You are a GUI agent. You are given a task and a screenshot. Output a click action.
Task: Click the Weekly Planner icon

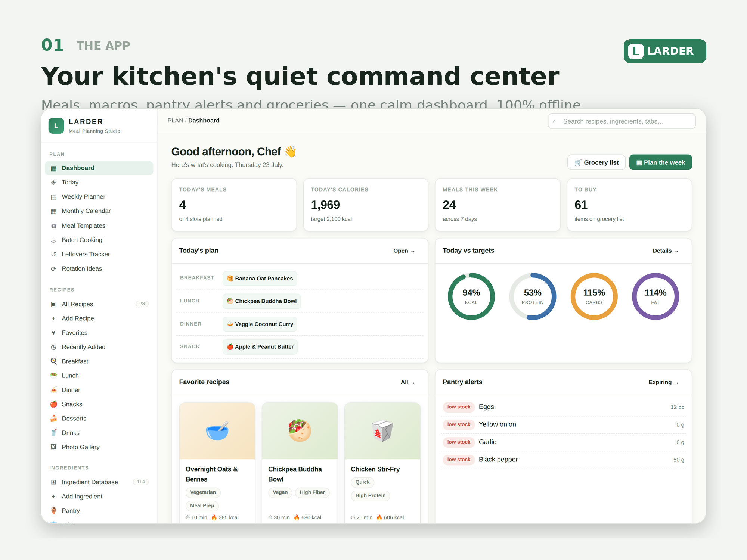[x=53, y=197]
